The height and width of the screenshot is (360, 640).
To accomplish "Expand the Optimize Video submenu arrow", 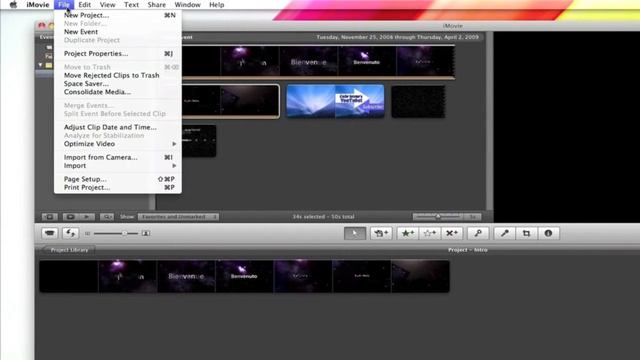I will pyautogui.click(x=174, y=144).
